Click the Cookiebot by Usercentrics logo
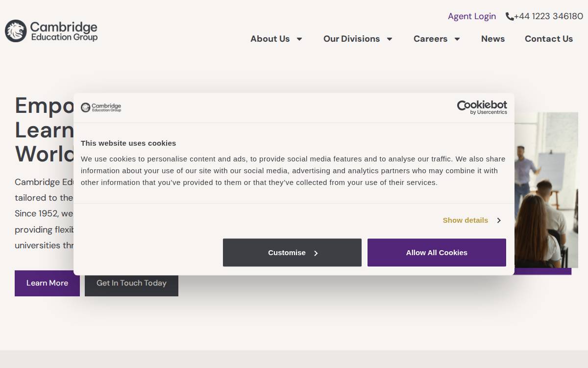Image resolution: width=588 pixels, height=368 pixels. pyautogui.click(x=482, y=107)
